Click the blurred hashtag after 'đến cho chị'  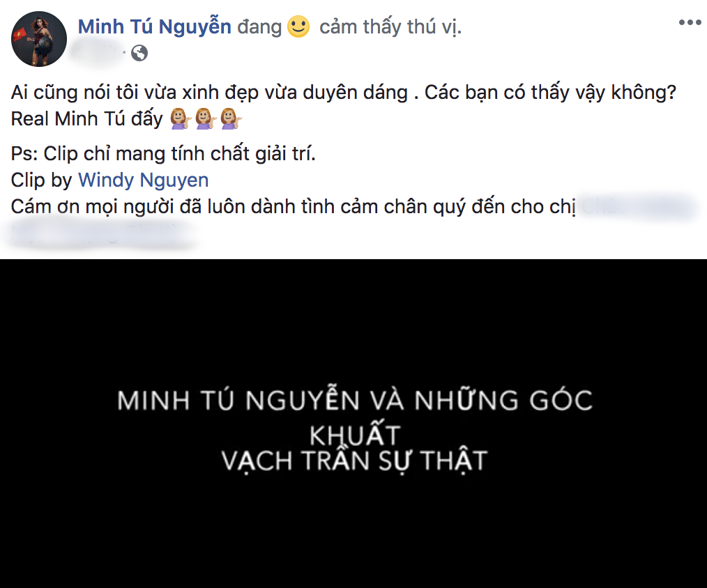[637, 206]
